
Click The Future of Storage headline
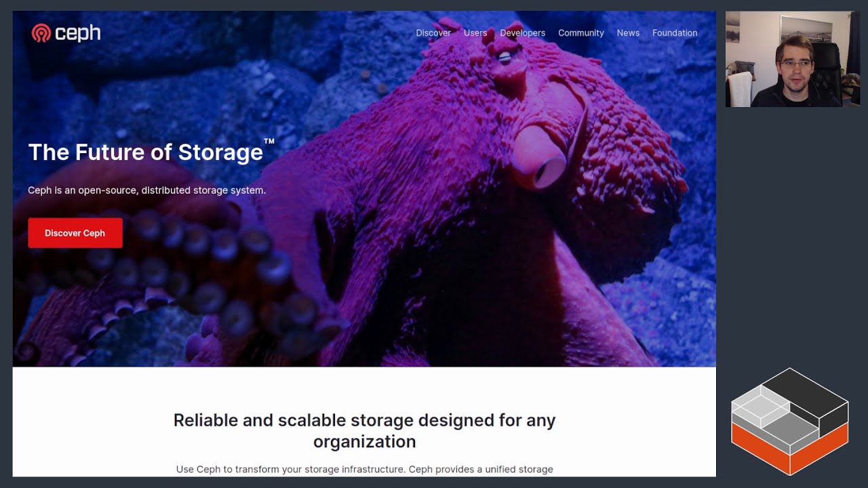coord(145,152)
